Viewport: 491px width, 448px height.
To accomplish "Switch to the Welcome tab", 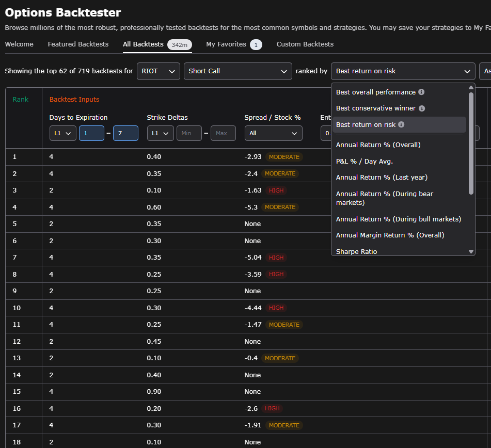I will pyautogui.click(x=19, y=44).
